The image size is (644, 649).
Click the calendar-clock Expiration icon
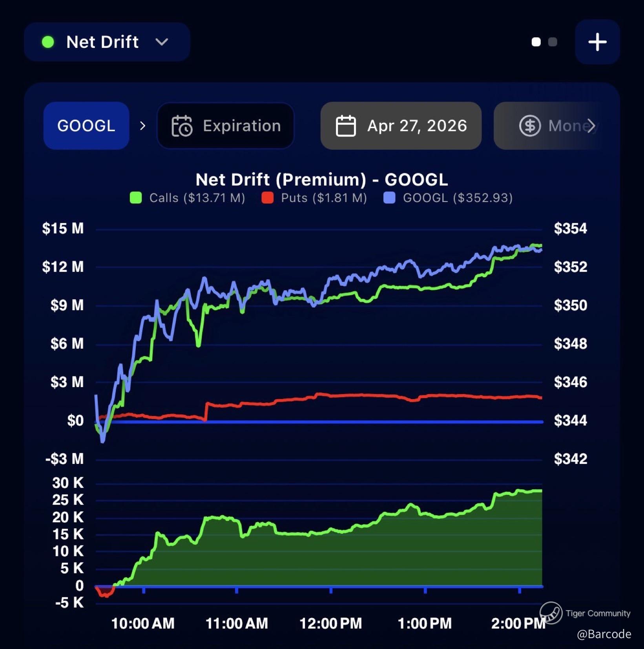point(182,126)
